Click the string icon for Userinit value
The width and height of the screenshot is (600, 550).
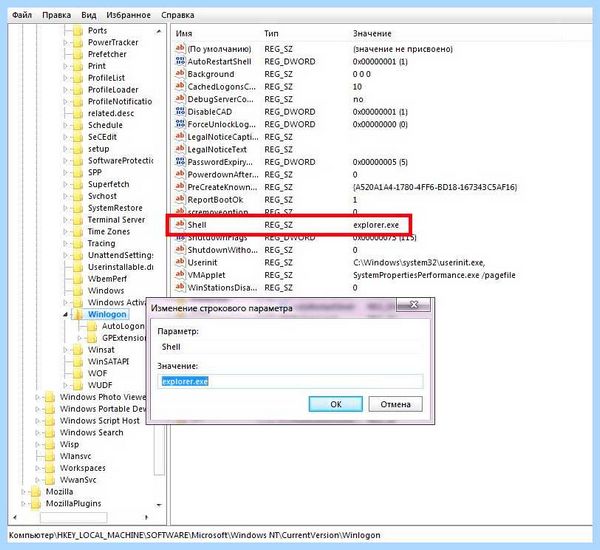click(180, 262)
